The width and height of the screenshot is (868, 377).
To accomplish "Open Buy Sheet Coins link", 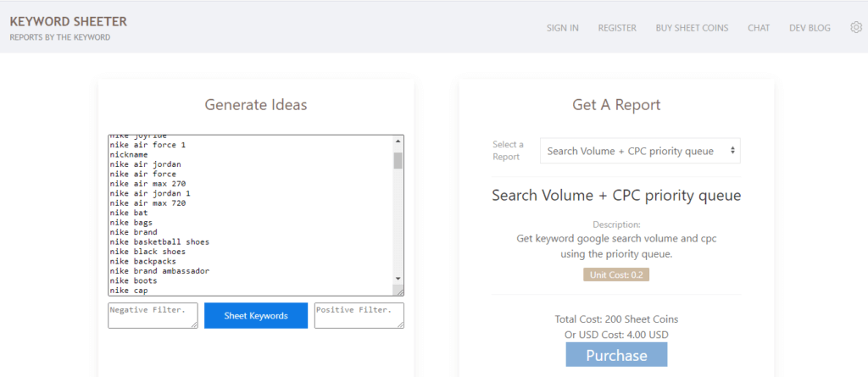I will [x=692, y=28].
